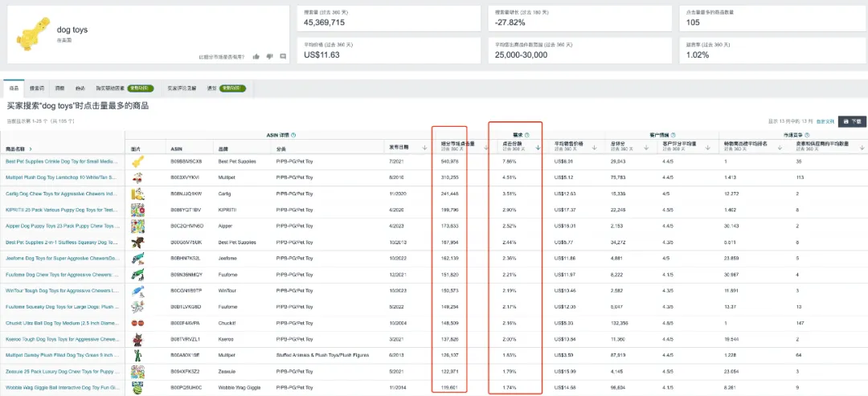The height and width of the screenshot is (396, 868).
Task: Open Chuckit Ultra Ball Dog Toy link
Action: 62,322
